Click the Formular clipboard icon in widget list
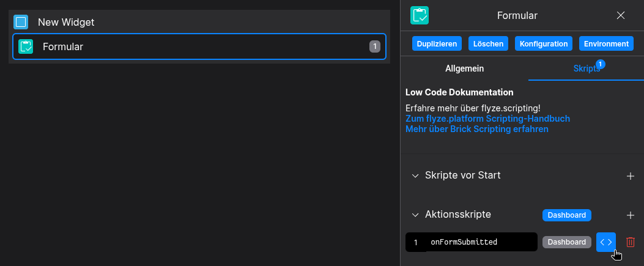 [x=26, y=46]
